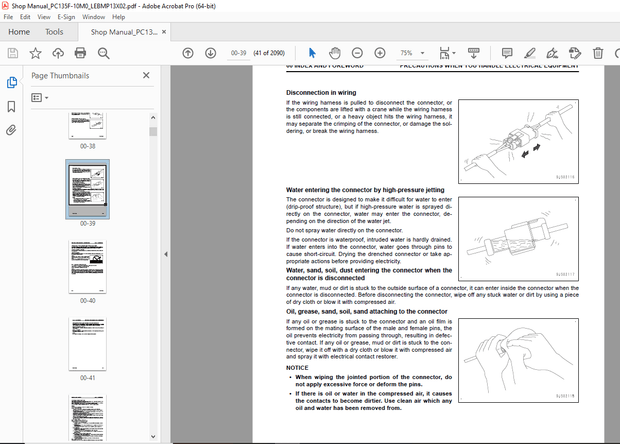This screenshot has width=620, height=444.
Task: Click the fit page scrolling icon
Action: [x=444, y=53]
